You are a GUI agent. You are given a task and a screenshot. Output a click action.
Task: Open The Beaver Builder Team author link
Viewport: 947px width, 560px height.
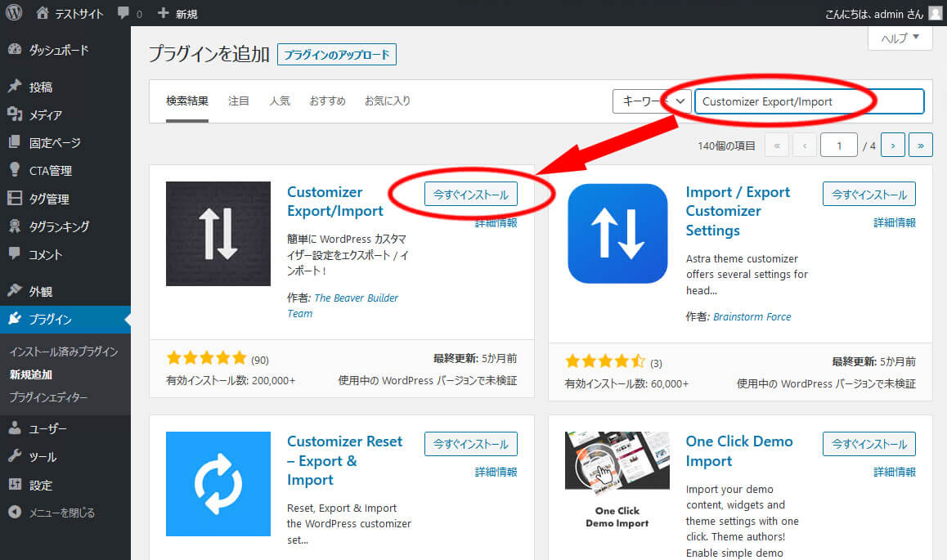343,306
